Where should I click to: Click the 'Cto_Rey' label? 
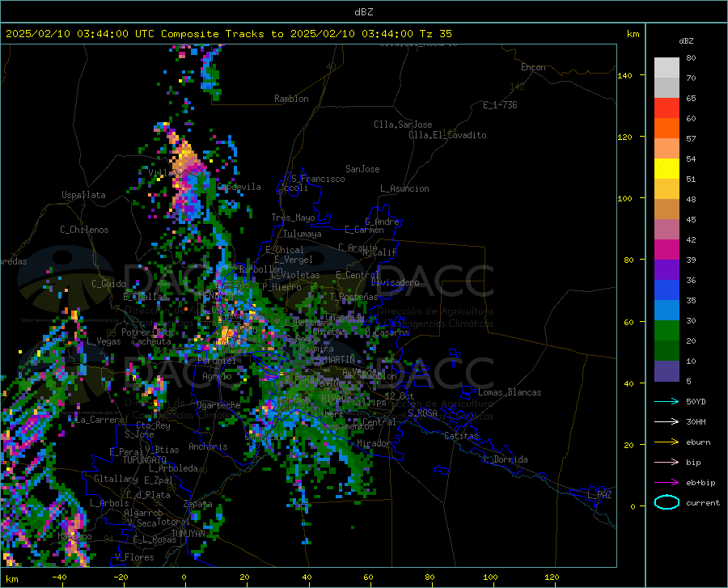[x=153, y=425]
